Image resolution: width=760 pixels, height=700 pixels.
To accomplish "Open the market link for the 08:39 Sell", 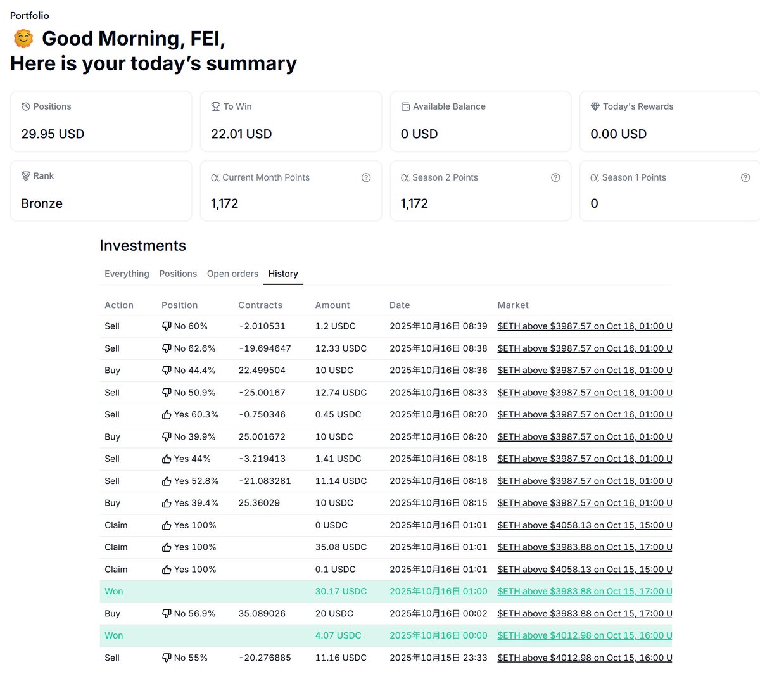I will point(585,326).
